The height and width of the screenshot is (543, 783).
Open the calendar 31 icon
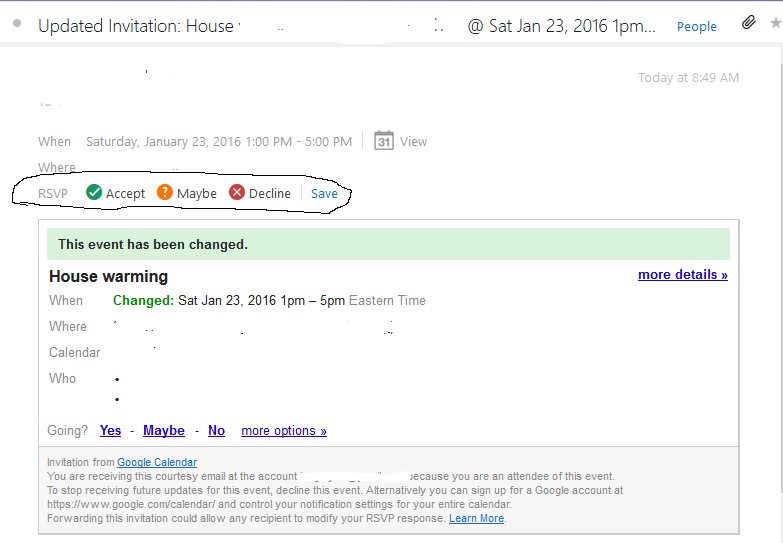point(384,141)
